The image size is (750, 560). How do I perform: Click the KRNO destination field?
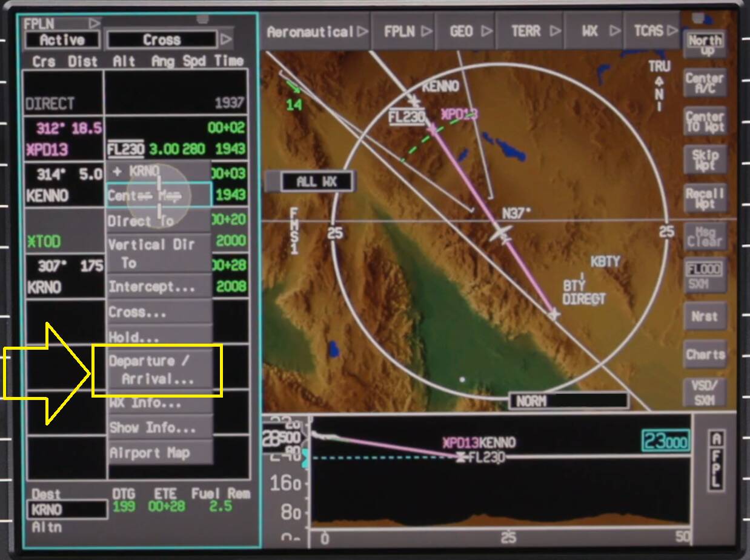pyautogui.click(x=67, y=509)
